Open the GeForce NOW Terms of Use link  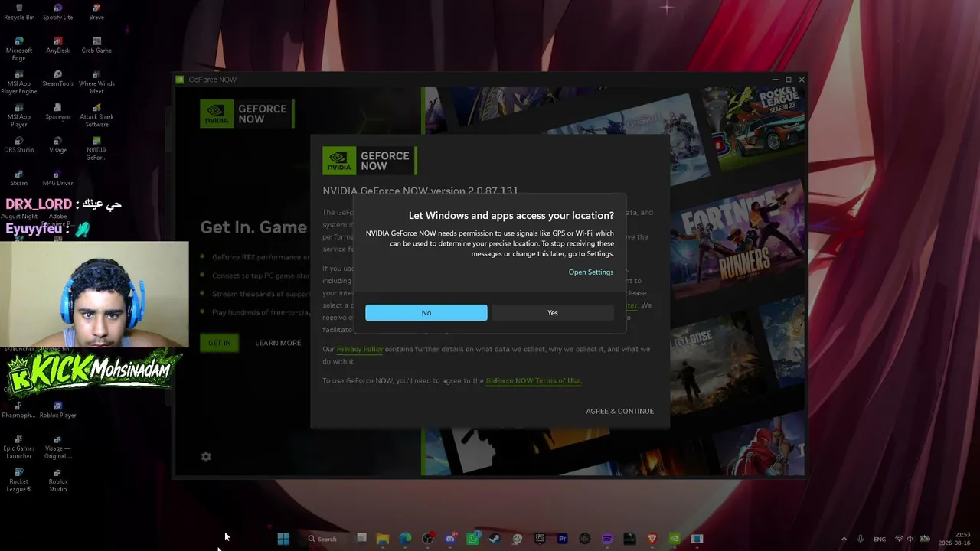[533, 380]
